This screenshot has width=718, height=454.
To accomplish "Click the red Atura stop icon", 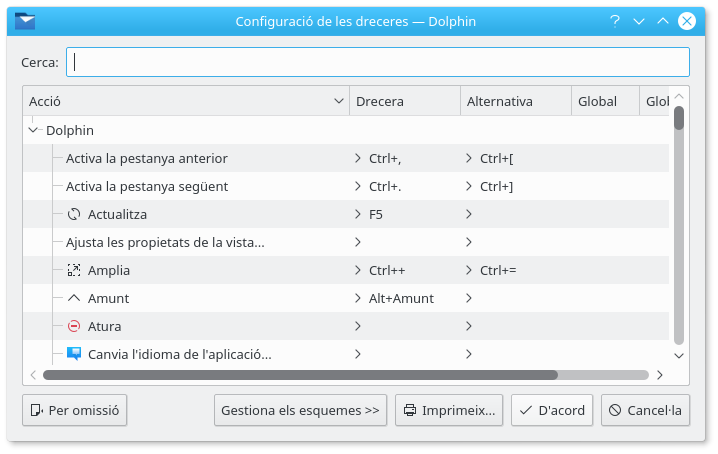I will (74, 326).
